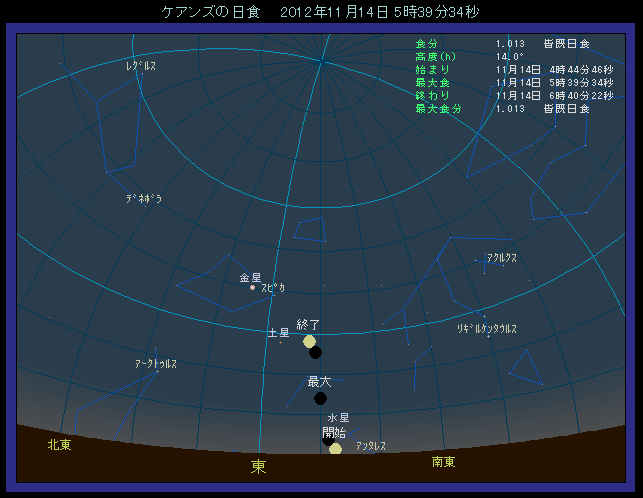Click the title text ケアンズの日食
The width and height of the screenshot is (643, 498).
208,13
